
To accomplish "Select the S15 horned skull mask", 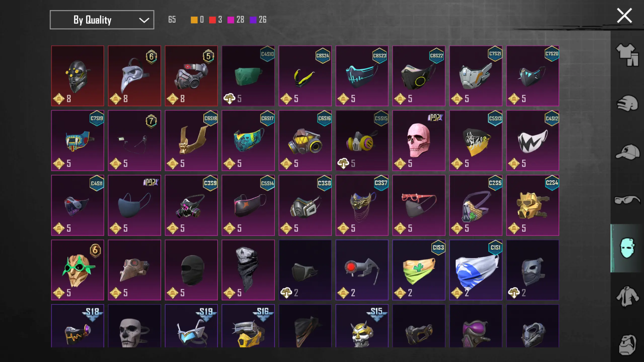I will pyautogui.click(x=362, y=326).
